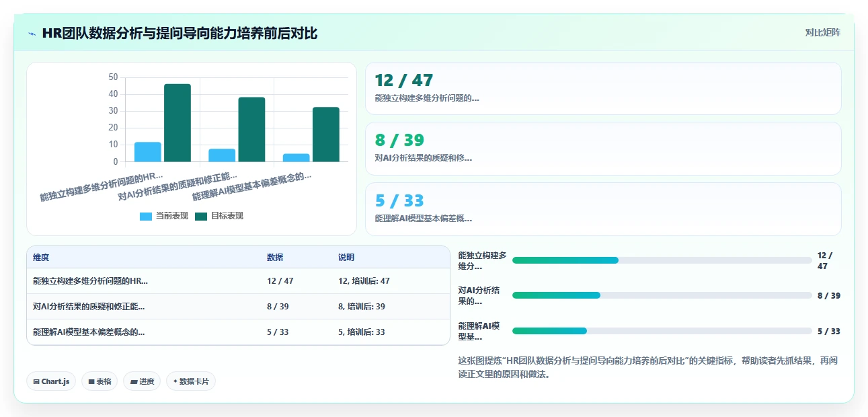
Task: Click the icon in the 进度 chip
Action: [134, 381]
